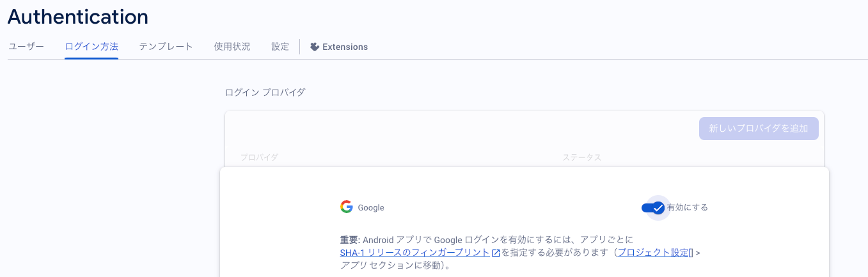Click the 新しいプロバイダを追加 button
The image size is (868, 277).
[x=759, y=129]
